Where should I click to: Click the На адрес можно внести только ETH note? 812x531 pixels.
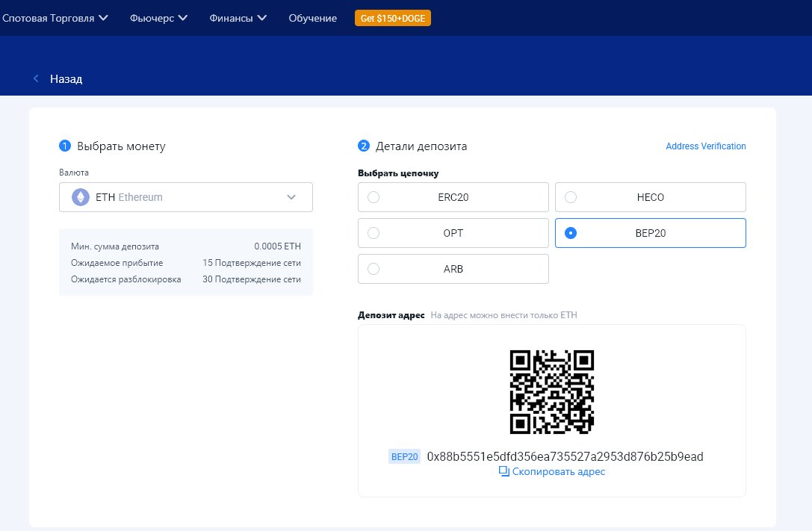[504, 315]
